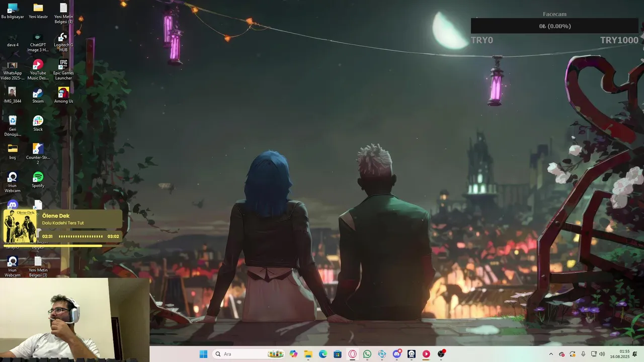Select the dava 4 desktop icon
Viewport: 644px width, 362px height.
click(x=13, y=40)
